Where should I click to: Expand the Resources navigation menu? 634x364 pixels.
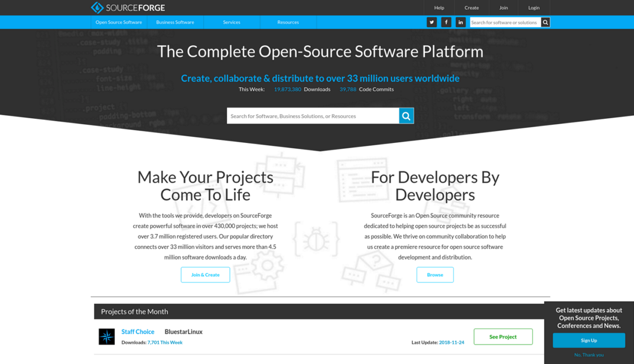(x=288, y=22)
